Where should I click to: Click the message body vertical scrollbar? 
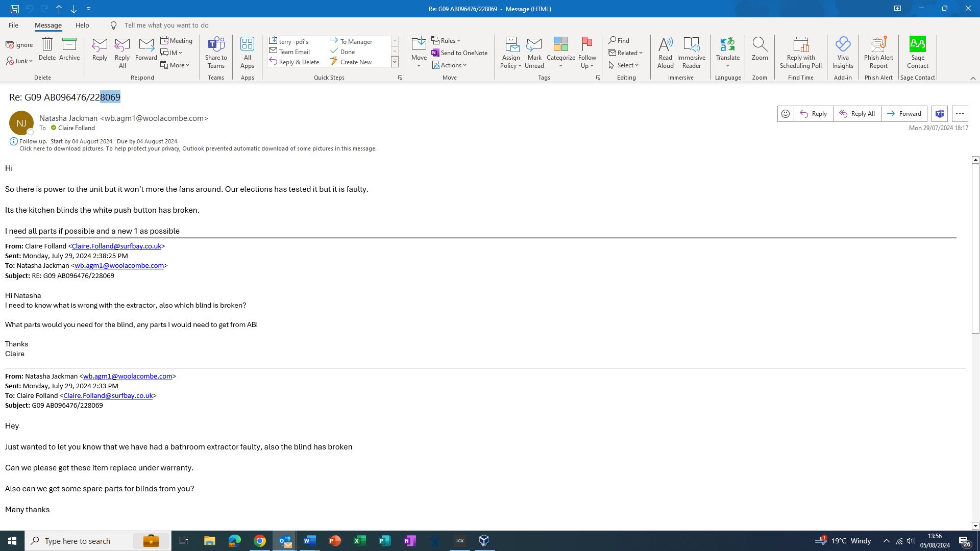tap(975, 248)
